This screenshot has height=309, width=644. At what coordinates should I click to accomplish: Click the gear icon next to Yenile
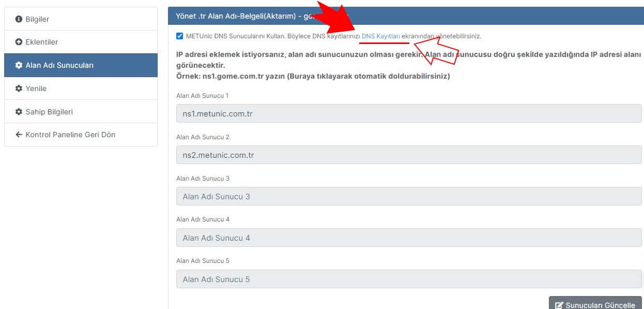click(x=19, y=89)
